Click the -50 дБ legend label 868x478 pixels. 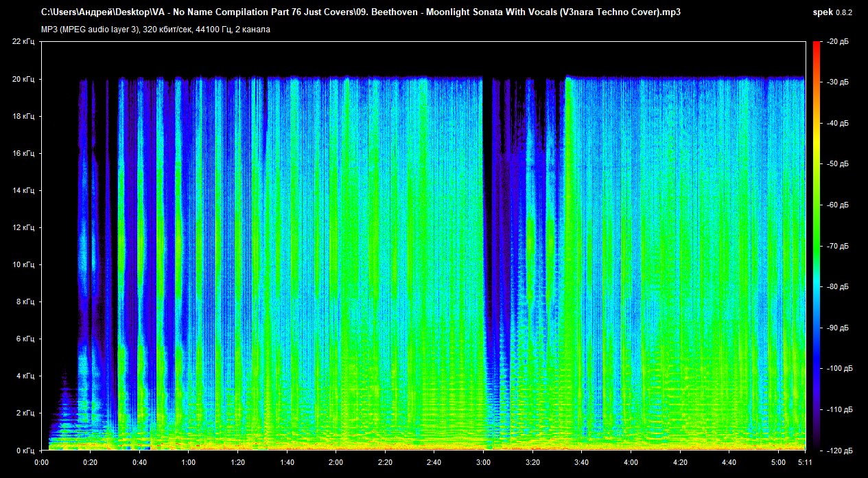click(839, 164)
